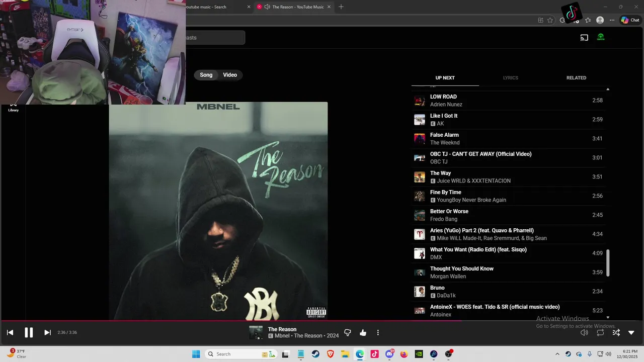The image size is (644, 362).
Task: Click the Cast to device icon
Action: coord(584,37)
